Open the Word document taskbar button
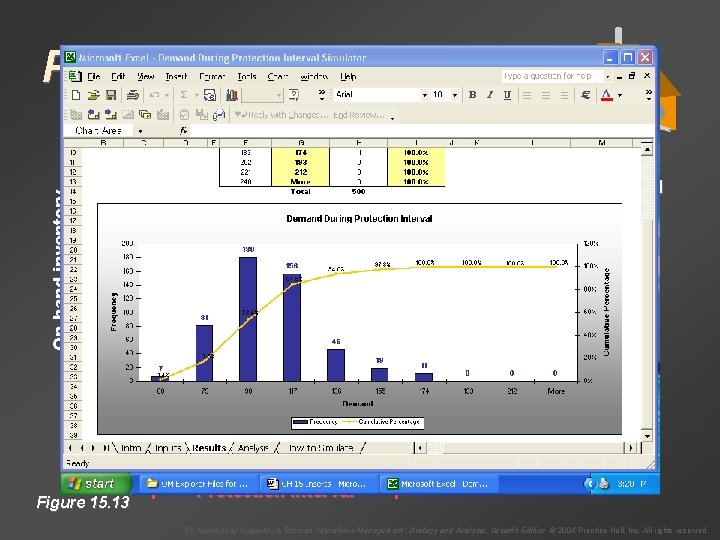 318,484
